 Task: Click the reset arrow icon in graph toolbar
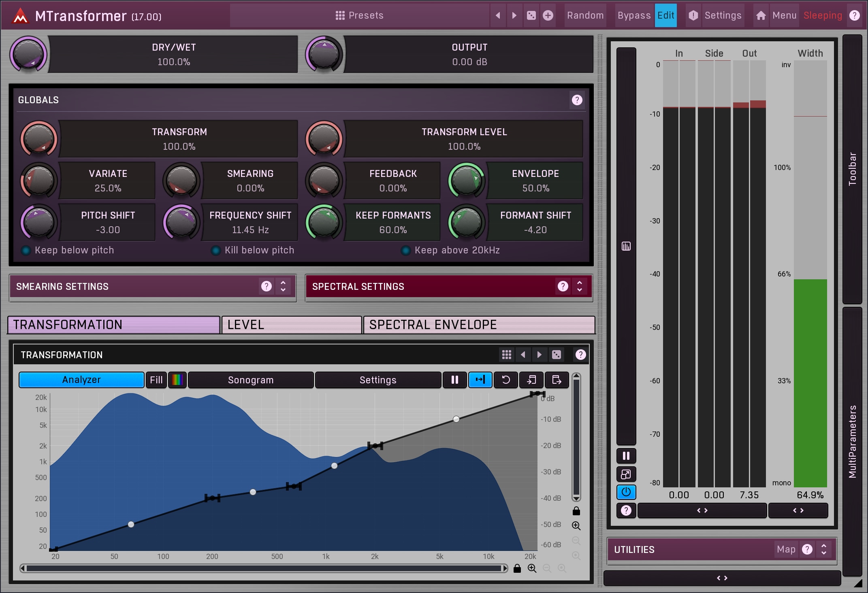coord(506,380)
